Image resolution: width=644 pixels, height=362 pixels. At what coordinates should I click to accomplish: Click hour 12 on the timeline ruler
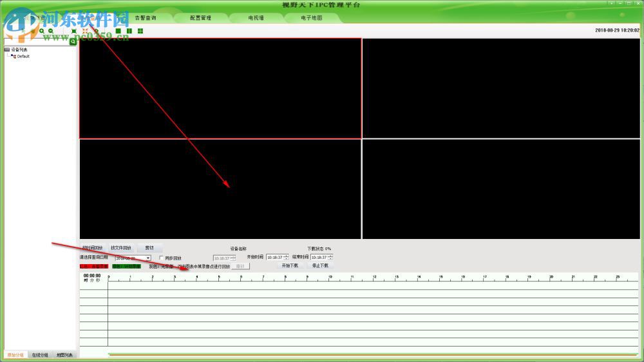coord(374,277)
